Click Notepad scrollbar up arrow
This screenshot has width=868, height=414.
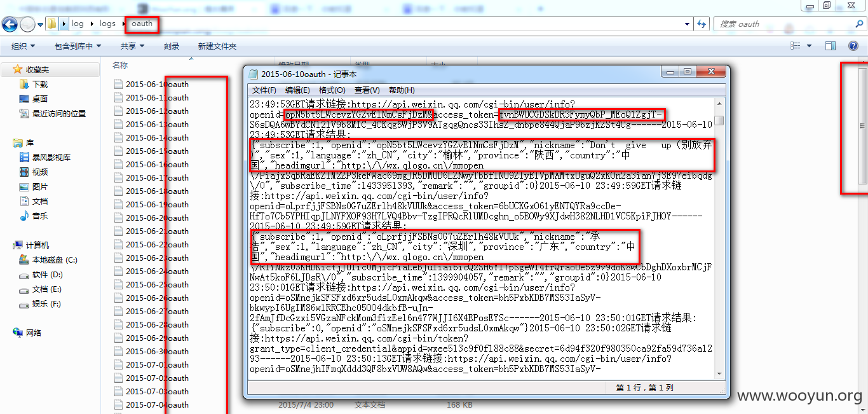(x=719, y=104)
